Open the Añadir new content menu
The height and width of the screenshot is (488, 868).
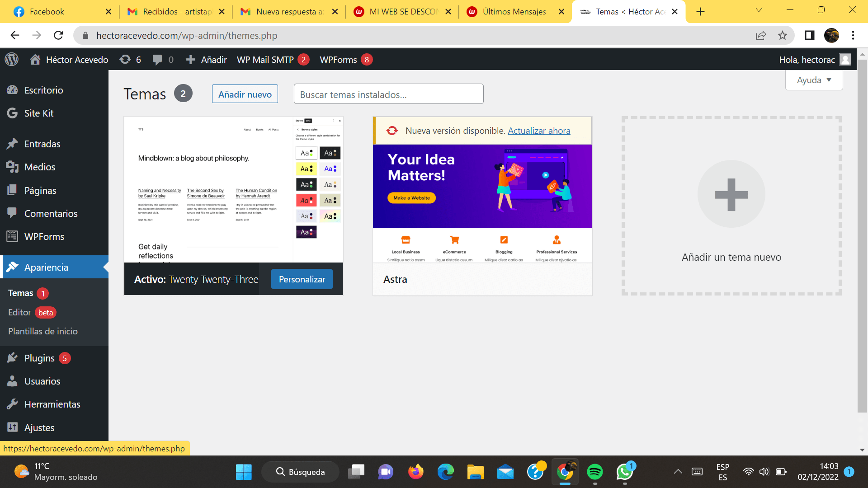point(206,60)
